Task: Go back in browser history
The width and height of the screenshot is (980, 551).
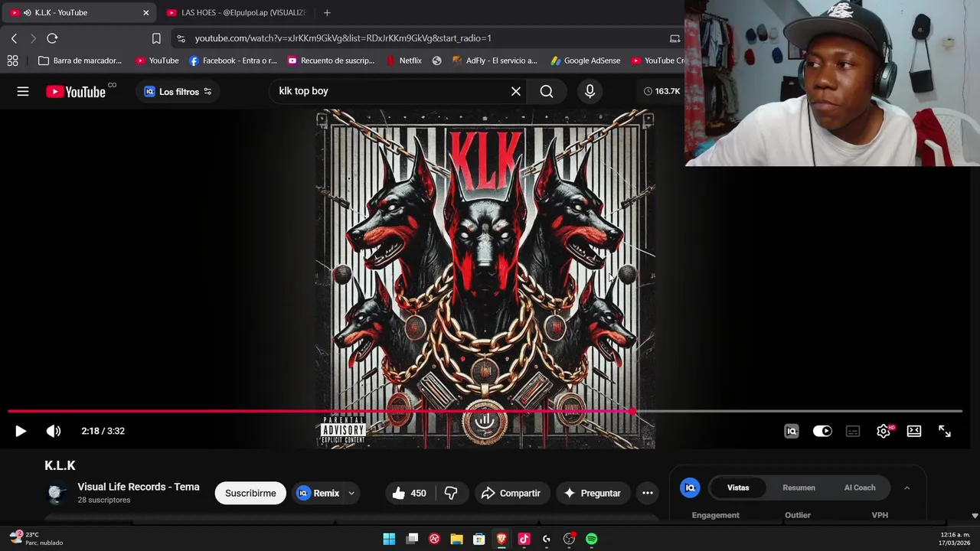Action: [x=14, y=38]
